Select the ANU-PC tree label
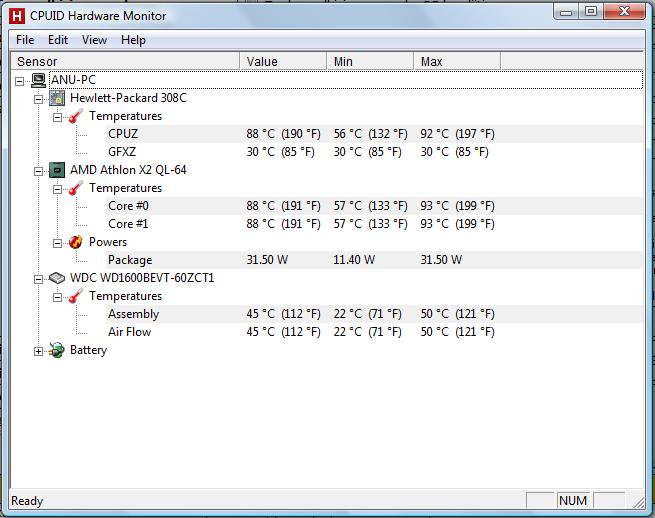This screenshot has width=655, height=518. pyautogui.click(x=74, y=80)
